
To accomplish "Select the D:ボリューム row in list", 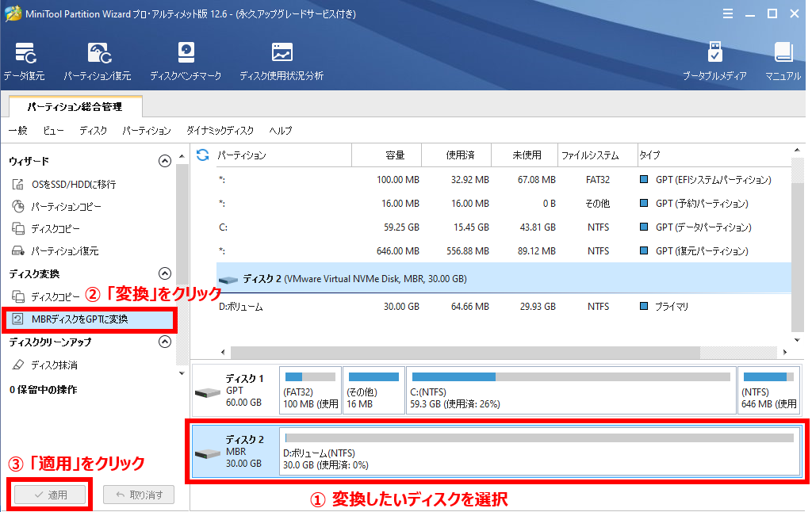I will click(x=504, y=307).
